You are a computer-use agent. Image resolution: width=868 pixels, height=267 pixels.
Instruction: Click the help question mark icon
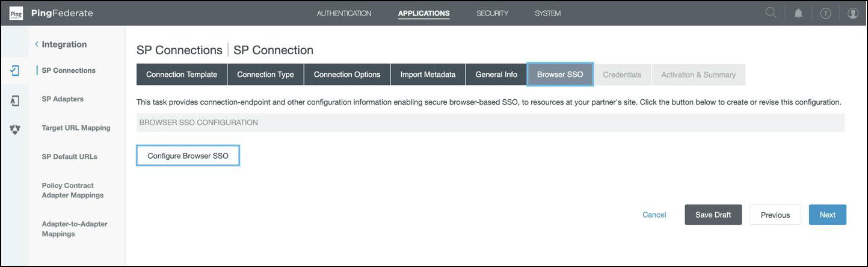click(x=825, y=13)
